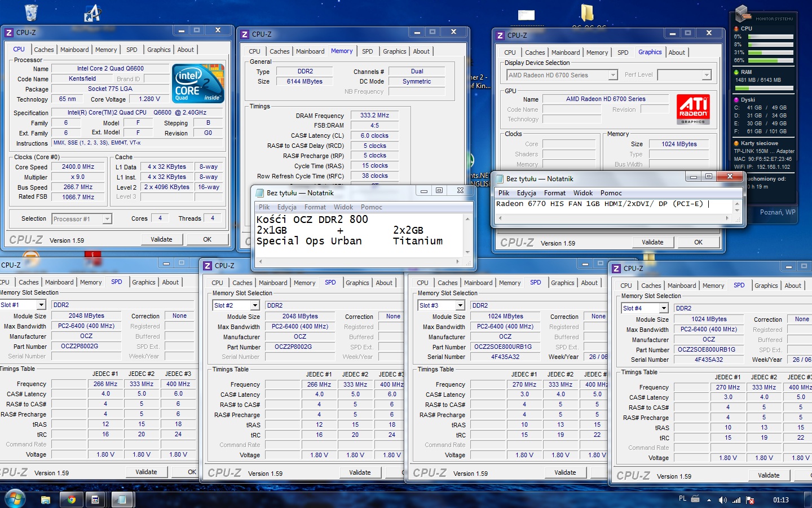Open the Widok menu in the Radeon 6770 Notepad
The width and height of the screenshot is (812, 508).
pyautogui.click(x=583, y=193)
